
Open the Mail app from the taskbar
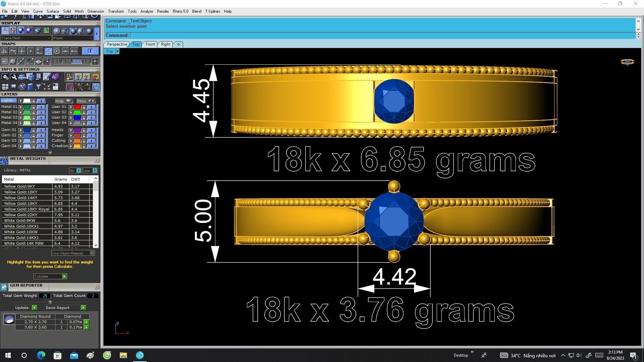point(74,355)
